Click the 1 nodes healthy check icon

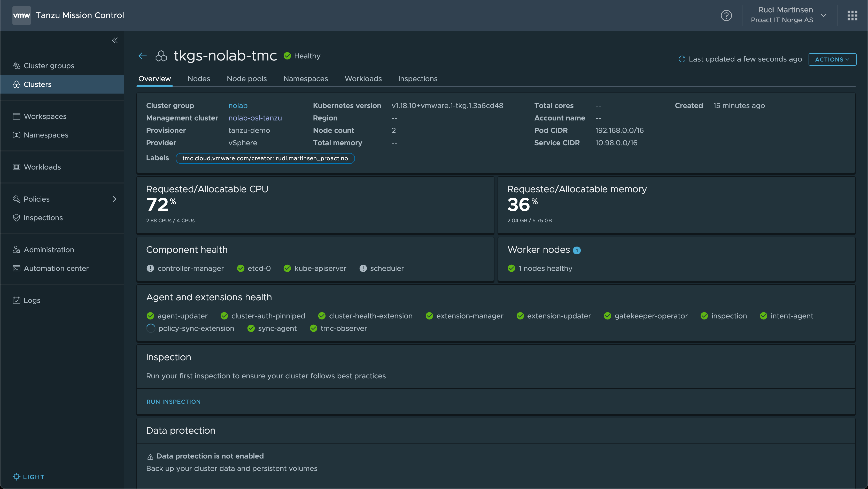511,268
